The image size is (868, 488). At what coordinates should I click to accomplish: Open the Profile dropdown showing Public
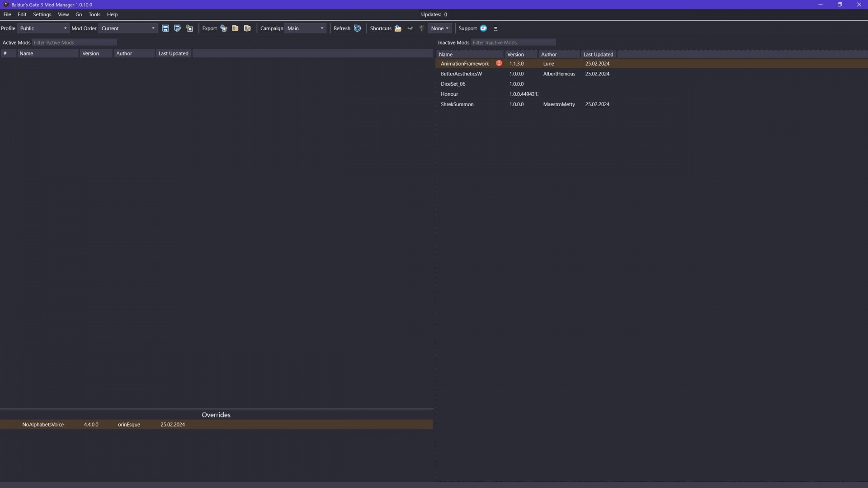click(43, 28)
